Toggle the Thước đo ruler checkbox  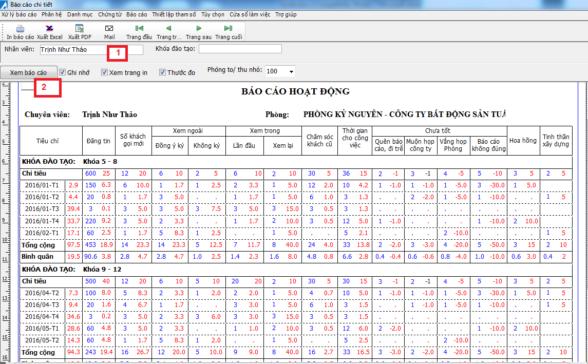162,72
